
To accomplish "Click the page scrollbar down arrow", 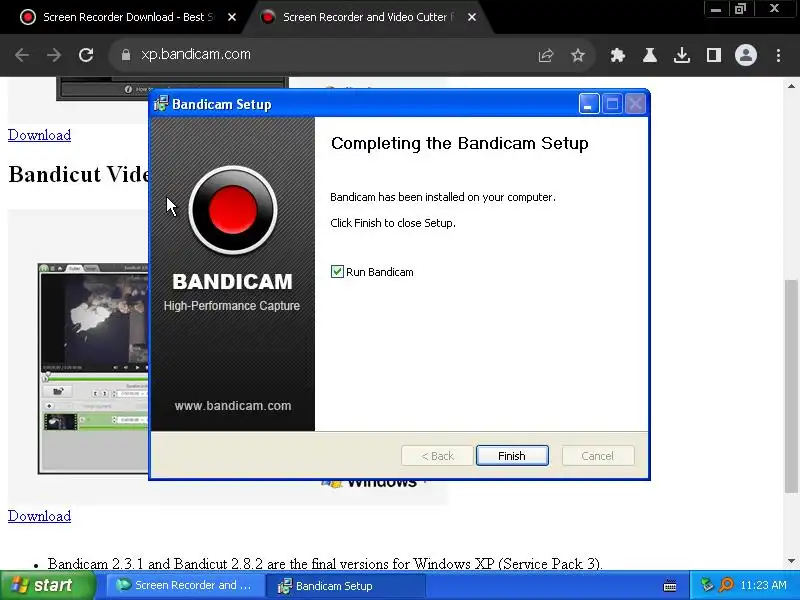I will (x=791, y=561).
